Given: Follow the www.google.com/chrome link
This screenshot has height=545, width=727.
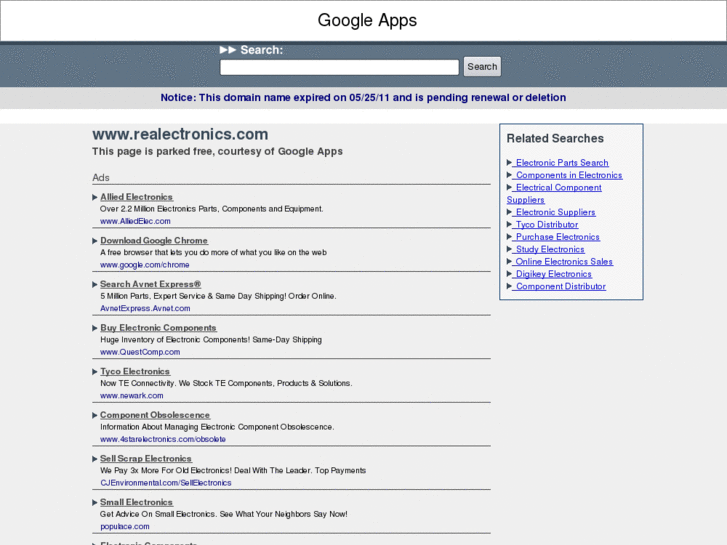Looking at the screenshot, I should tap(145, 265).
